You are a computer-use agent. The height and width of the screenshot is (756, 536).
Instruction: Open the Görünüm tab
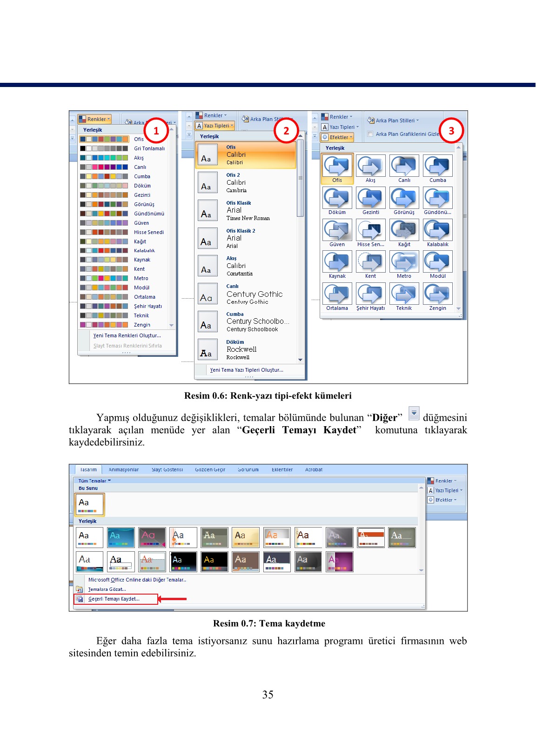click(248, 469)
